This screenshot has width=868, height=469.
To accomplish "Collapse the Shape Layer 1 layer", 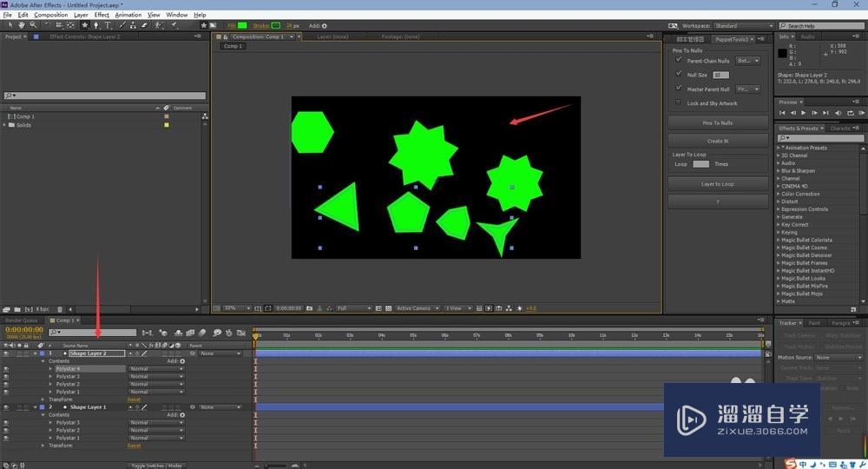I will coord(36,407).
